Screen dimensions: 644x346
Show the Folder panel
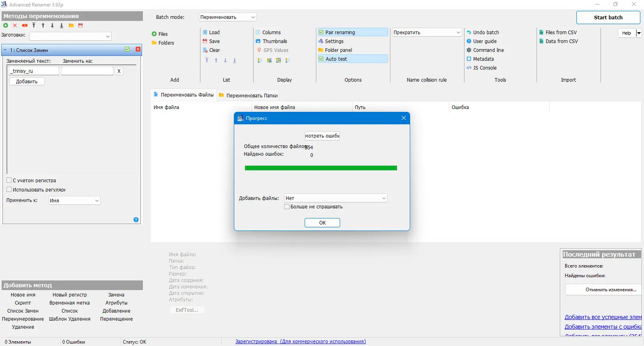(x=335, y=50)
